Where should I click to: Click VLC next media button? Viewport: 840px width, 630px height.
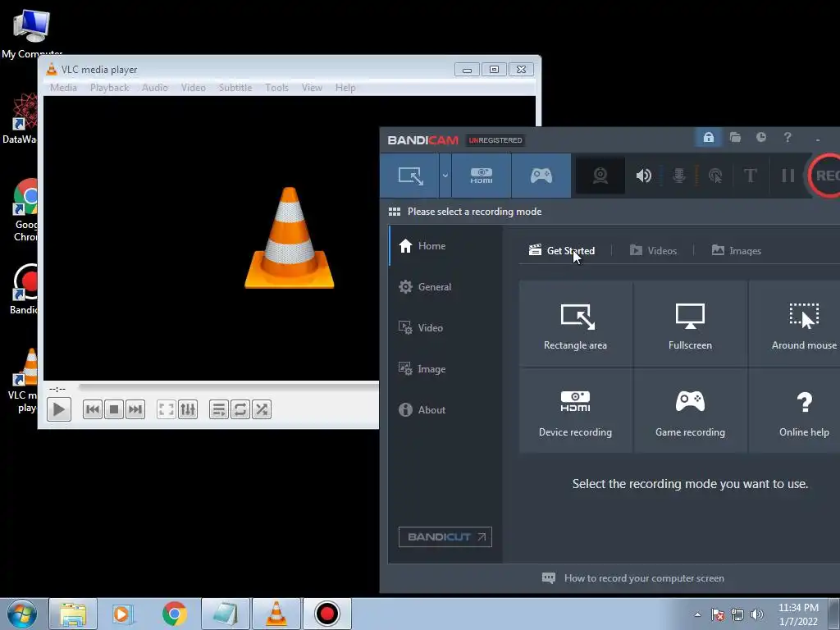click(x=135, y=410)
